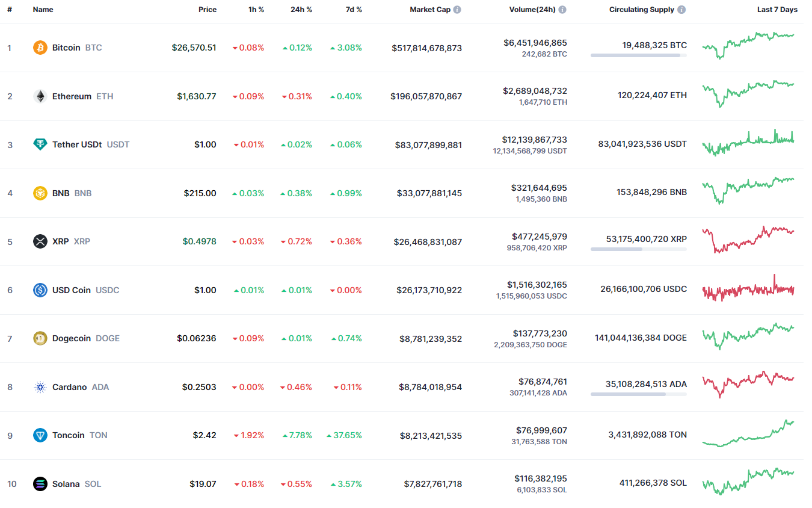Sort by the 24h % column header

(301, 10)
